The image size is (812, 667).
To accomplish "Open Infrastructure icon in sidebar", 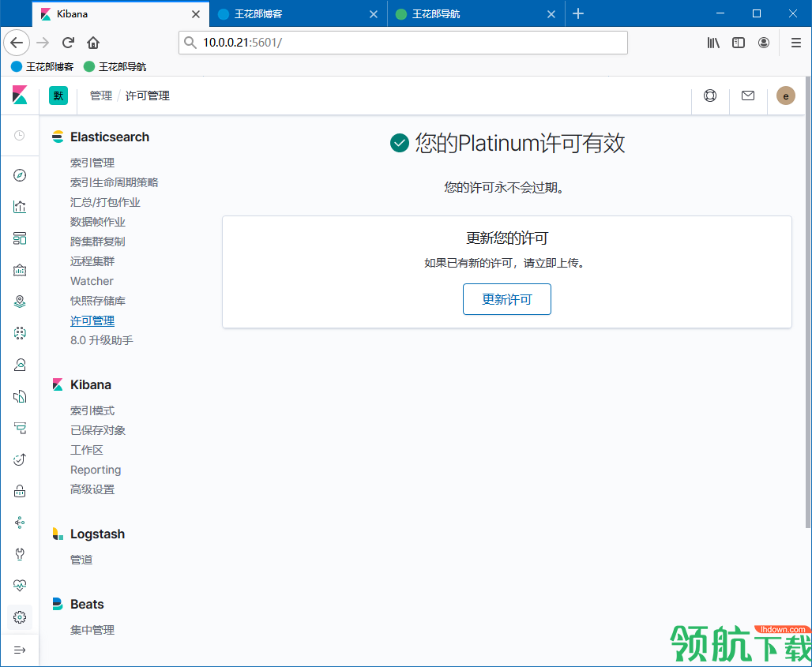I will click(20, 365).
